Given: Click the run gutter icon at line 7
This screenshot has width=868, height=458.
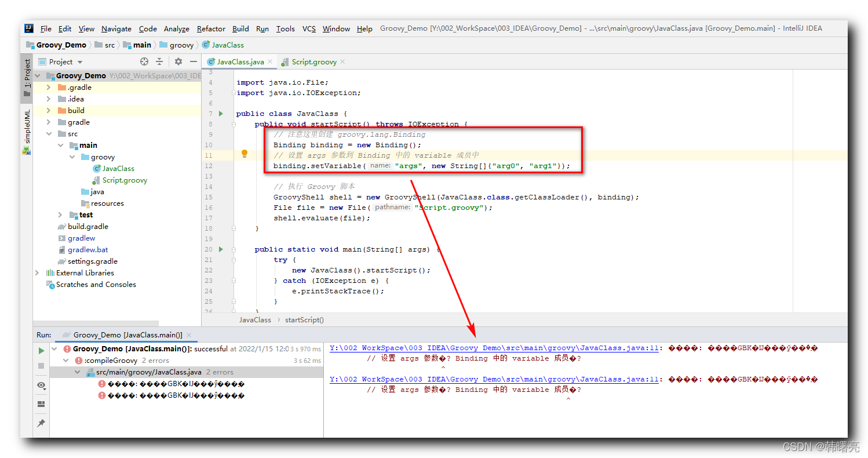Looking at the screenshot, I should [x=221, y=114].
